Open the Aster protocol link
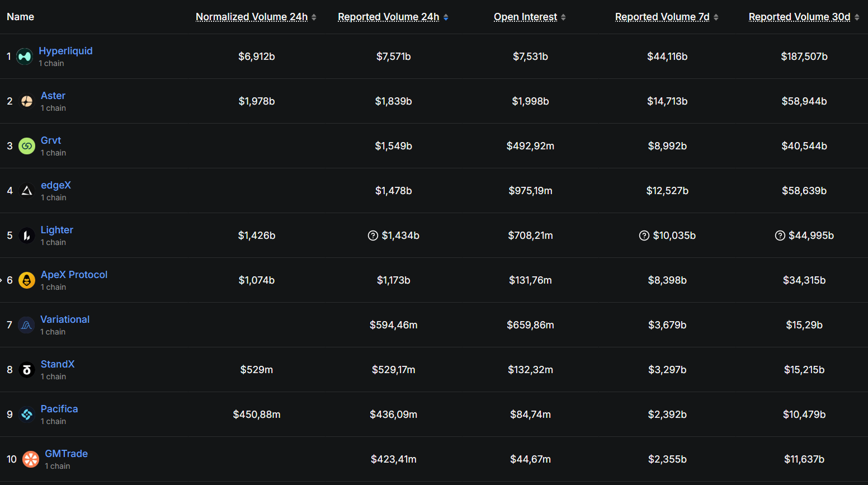 pyautogui.click(x=53, y=96)
